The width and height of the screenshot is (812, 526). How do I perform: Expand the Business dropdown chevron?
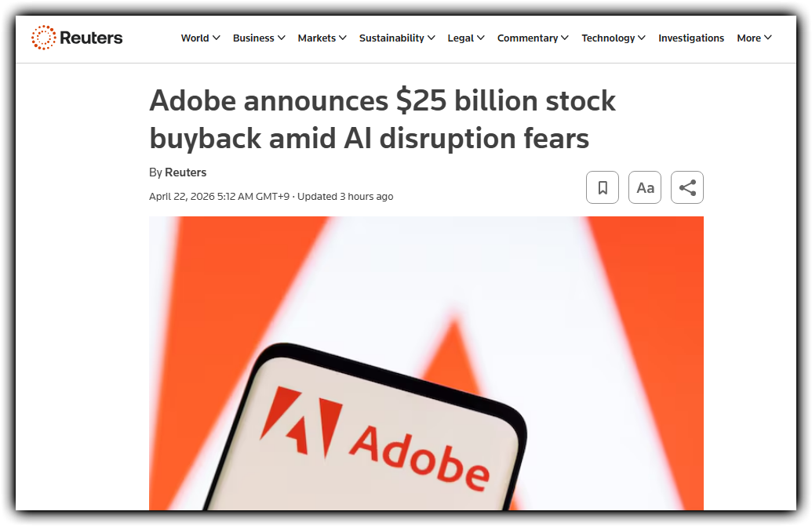281,38
